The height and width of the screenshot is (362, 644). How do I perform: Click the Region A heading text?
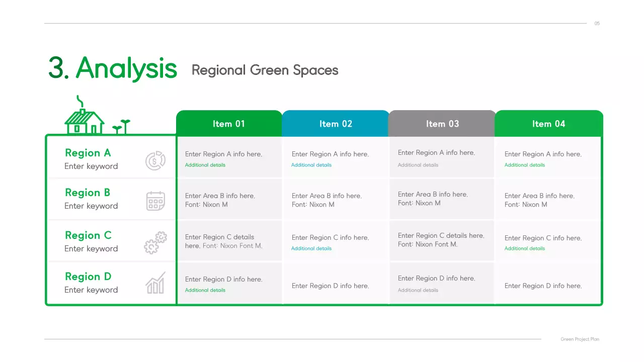click(x=88, y=153)
